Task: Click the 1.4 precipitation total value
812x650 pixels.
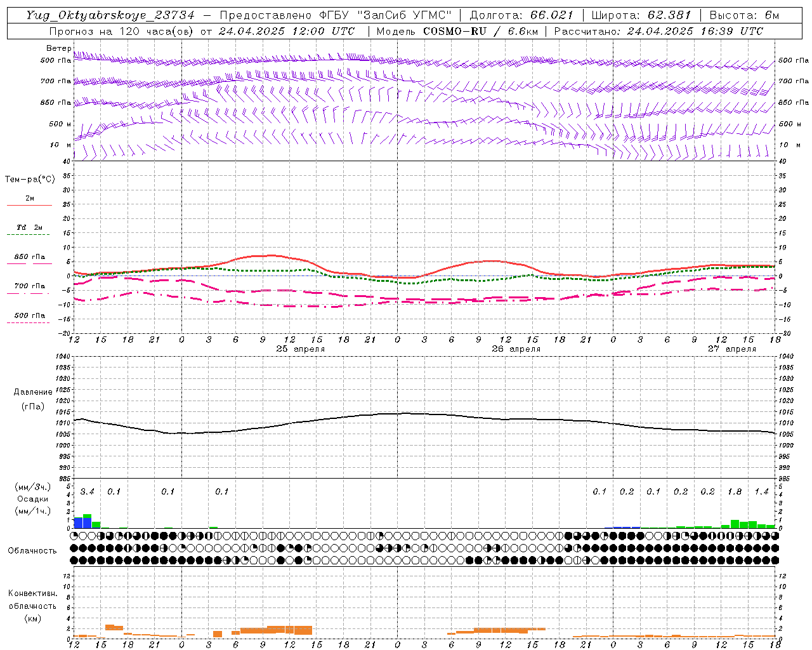Action: [761, 492]
